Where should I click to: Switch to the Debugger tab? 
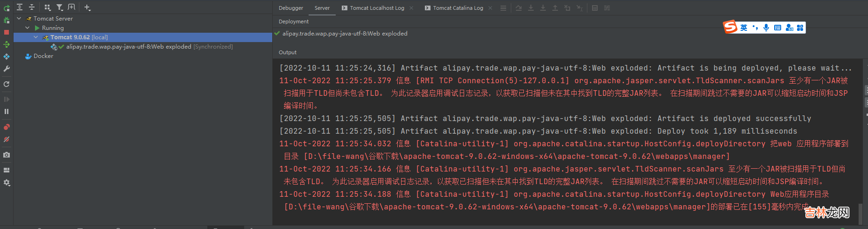click(x=291, y=8)
